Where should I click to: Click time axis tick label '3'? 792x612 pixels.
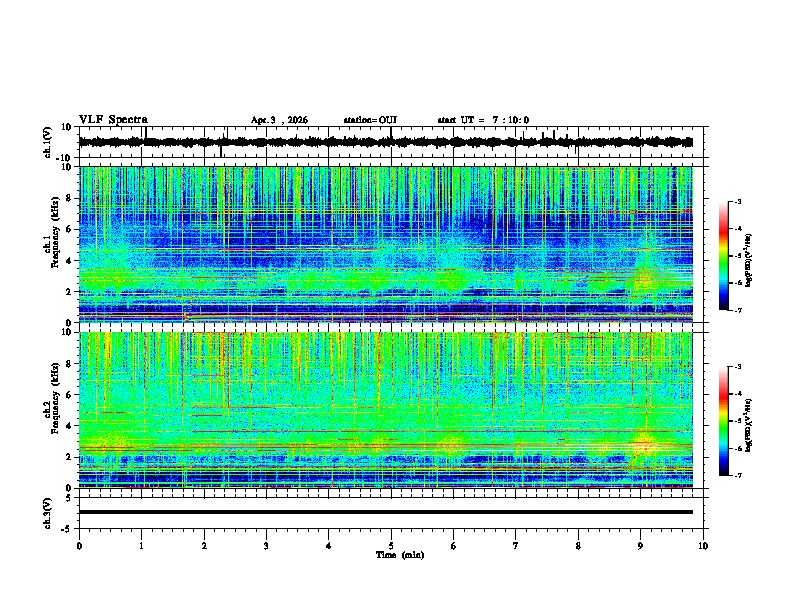pos(266,546)
